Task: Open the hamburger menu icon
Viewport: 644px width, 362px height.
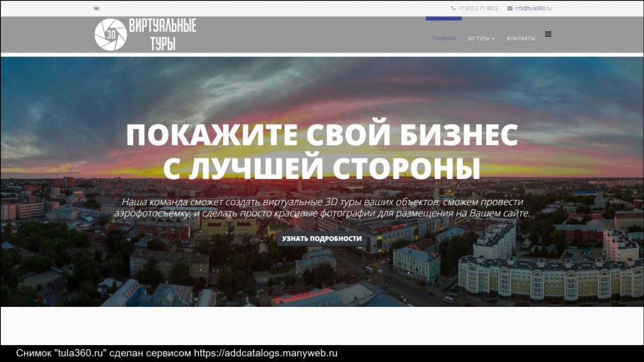Action: pos(548,34)
